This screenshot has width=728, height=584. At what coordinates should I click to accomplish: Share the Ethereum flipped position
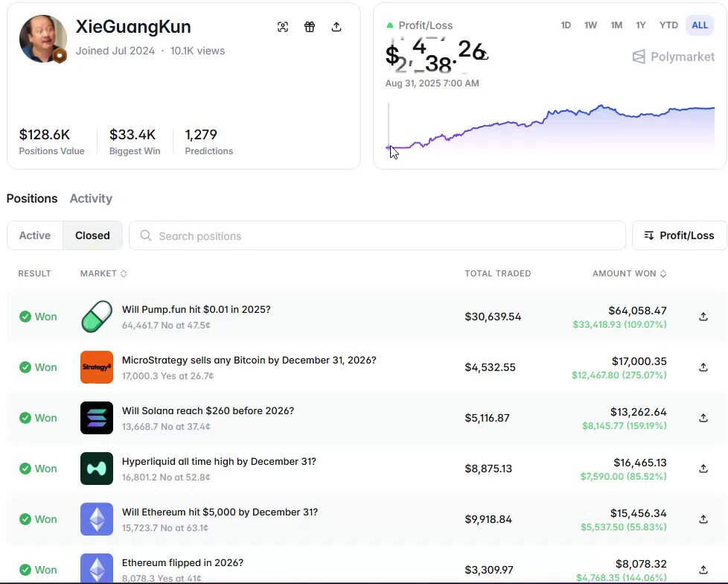pyautogui.click(x=703, y=570)
